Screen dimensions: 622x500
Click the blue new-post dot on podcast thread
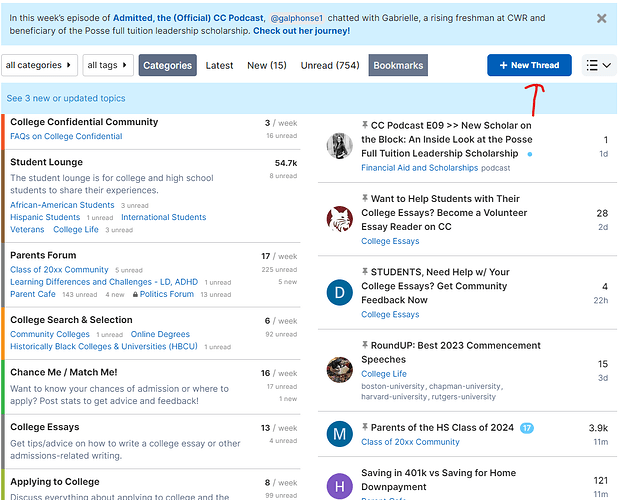point(530,154)
